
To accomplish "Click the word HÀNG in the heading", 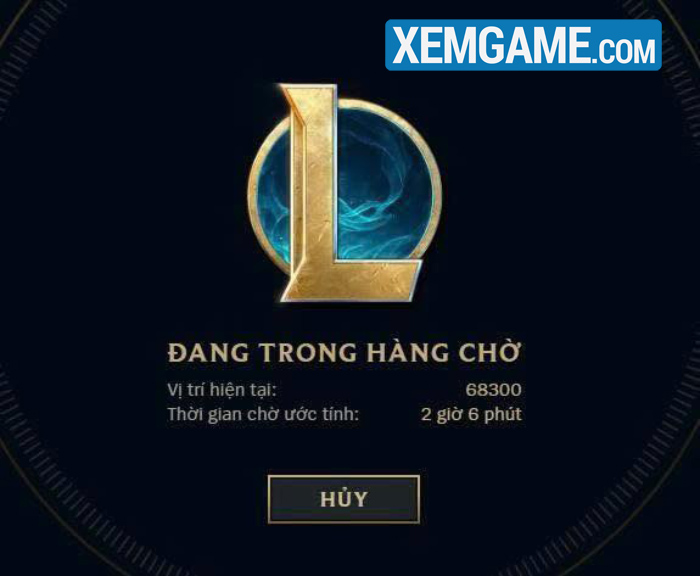I will tap(408, 352).
